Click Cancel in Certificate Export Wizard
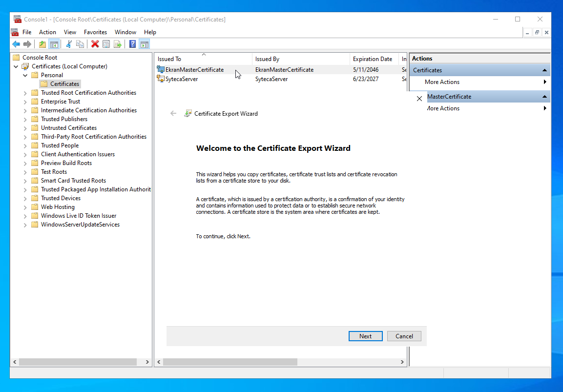 (x=404, y=336)
